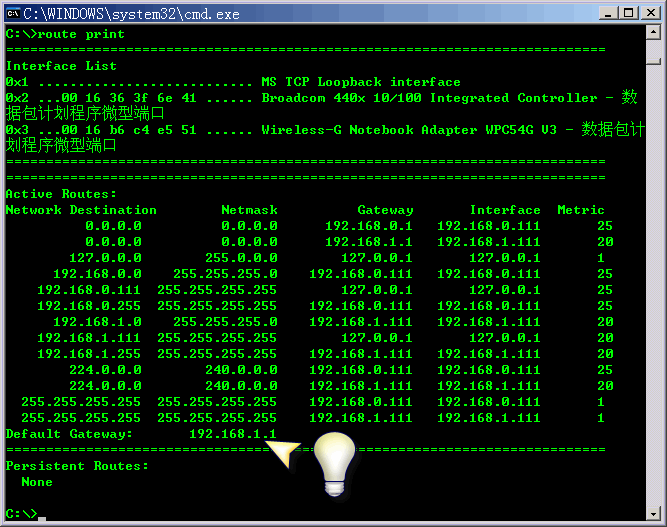Click the cmd.exe icon in title bar
This screenshot has height=527, width=667.
point(13,13)
